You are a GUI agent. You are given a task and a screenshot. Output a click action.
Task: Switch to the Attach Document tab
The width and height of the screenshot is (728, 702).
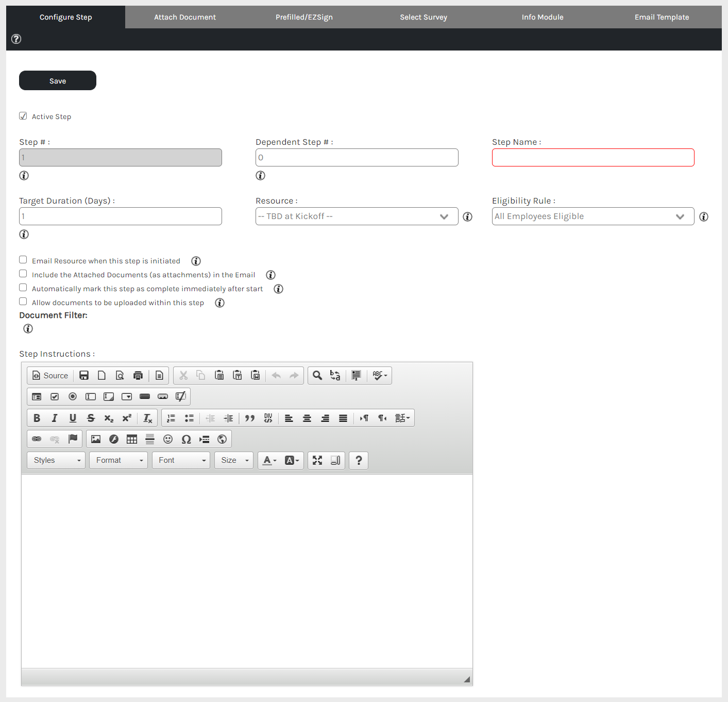click(x=185, y=17)
